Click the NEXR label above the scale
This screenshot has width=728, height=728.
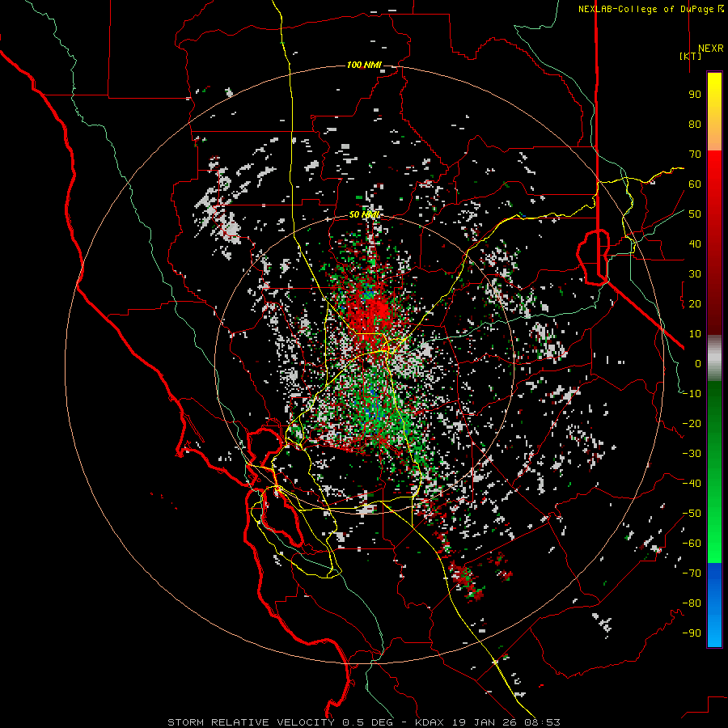pyautogui.click(x=710, y=49)
